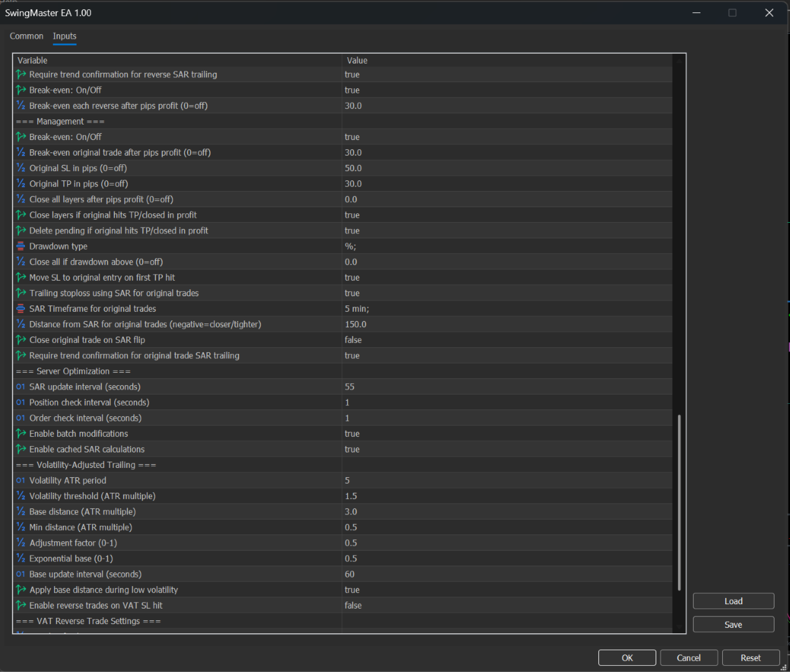The width and height of the screenshot is (790, 672).
Task: Click the boolean icon beside 'Close original trade on SAR flip'
Action: point(21,340)
